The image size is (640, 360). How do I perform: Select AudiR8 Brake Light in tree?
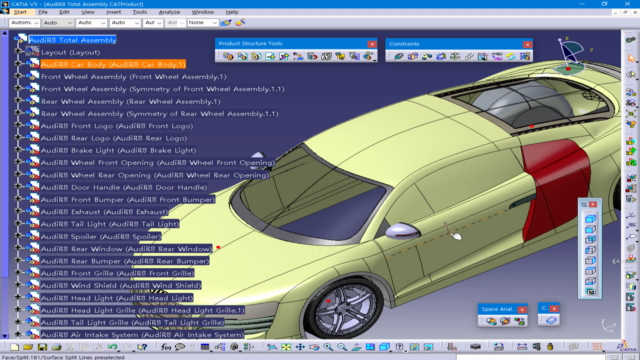click(x=118, y=150)
